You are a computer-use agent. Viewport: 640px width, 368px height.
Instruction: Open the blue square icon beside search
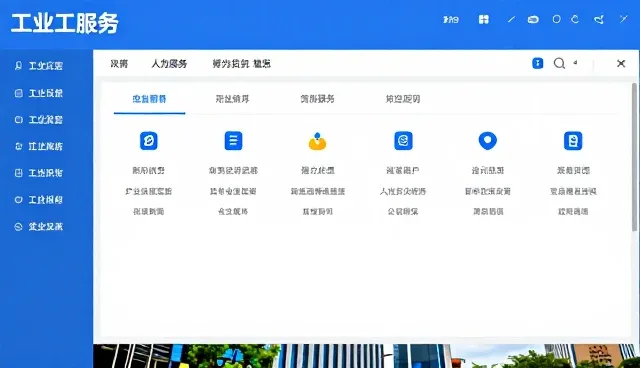(x=538, y=63)
